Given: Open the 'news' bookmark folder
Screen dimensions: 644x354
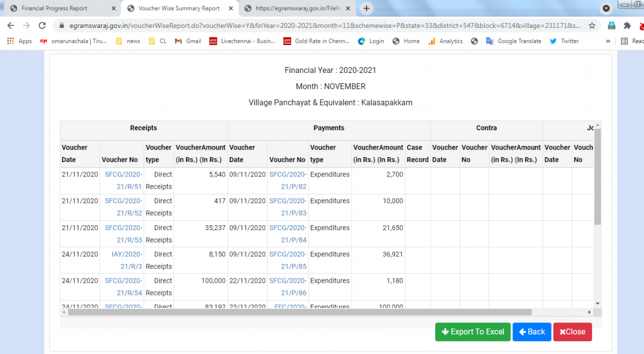Looking at the screenshot, I should point(128,41).
